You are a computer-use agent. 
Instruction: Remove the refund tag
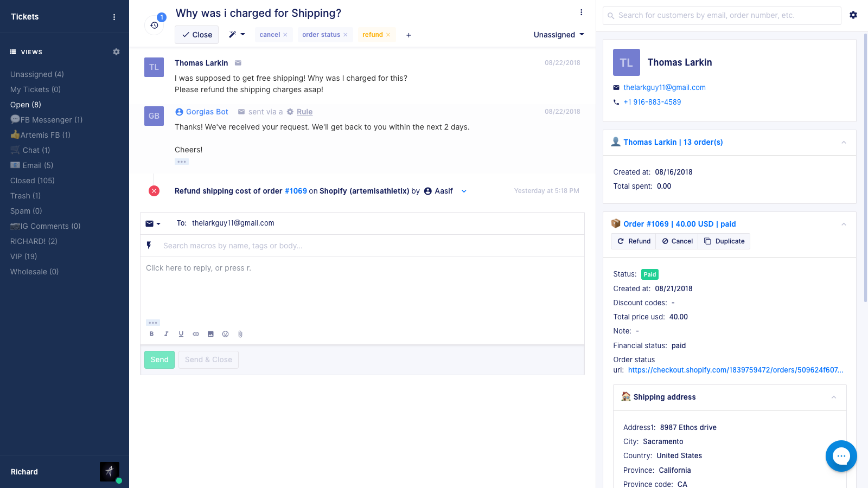click(388, 35)
